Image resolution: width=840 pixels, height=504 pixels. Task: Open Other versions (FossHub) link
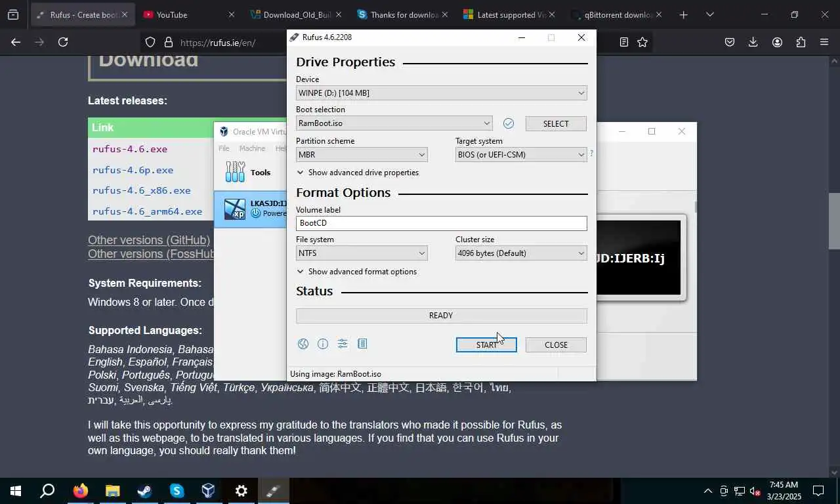pos(151,254)
